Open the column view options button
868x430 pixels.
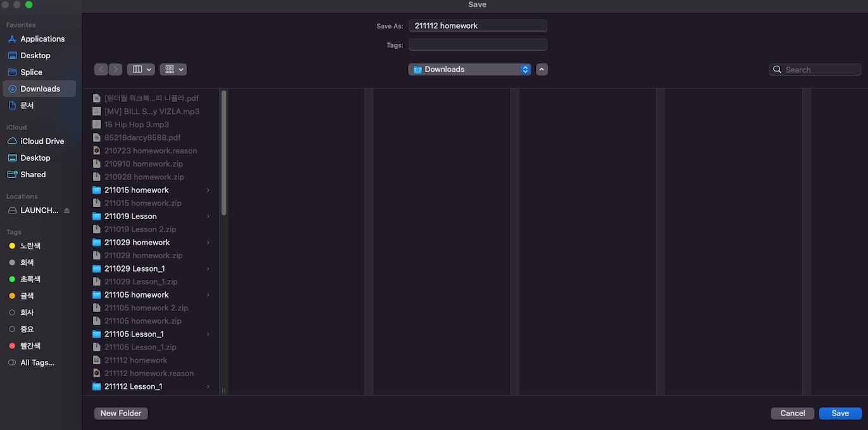(140, 70)
